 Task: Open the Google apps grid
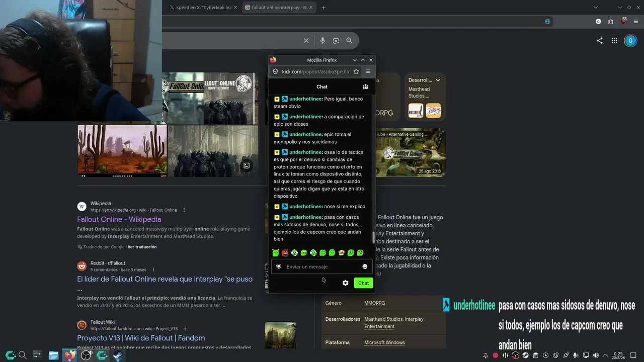point(614,41)
